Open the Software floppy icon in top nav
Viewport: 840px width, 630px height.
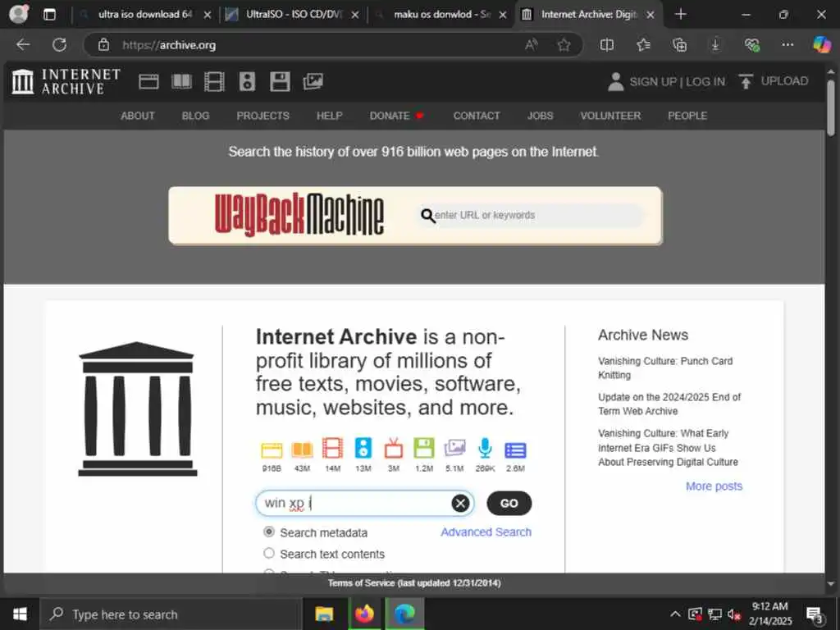point(280,81)
